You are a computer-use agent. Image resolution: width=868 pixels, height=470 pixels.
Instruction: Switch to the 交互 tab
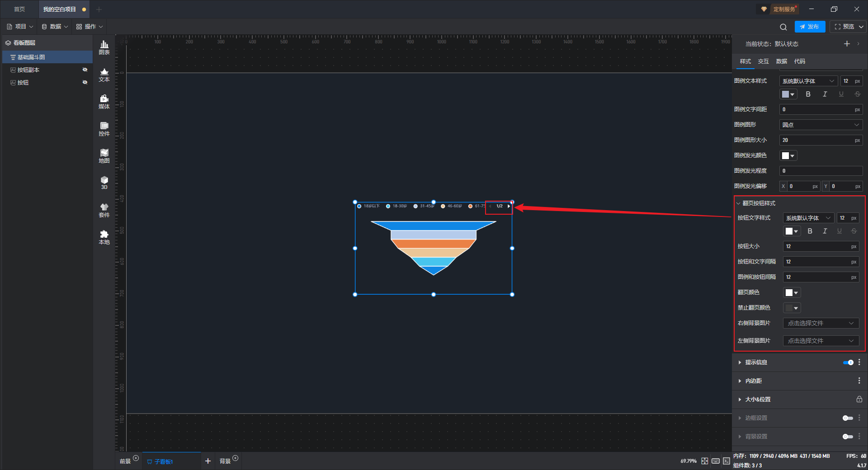(x=763, y=61)
